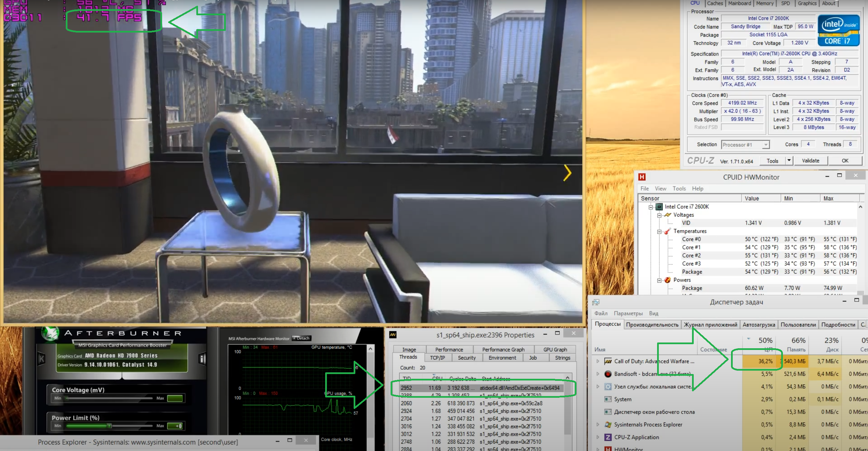Click the CPU-Z Application purple Z icon

(x=608, y=437)
